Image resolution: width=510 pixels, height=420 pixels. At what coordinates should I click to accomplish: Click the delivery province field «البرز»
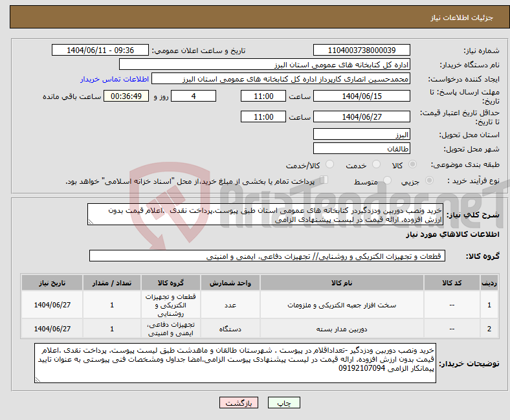[x=361, y=135]
